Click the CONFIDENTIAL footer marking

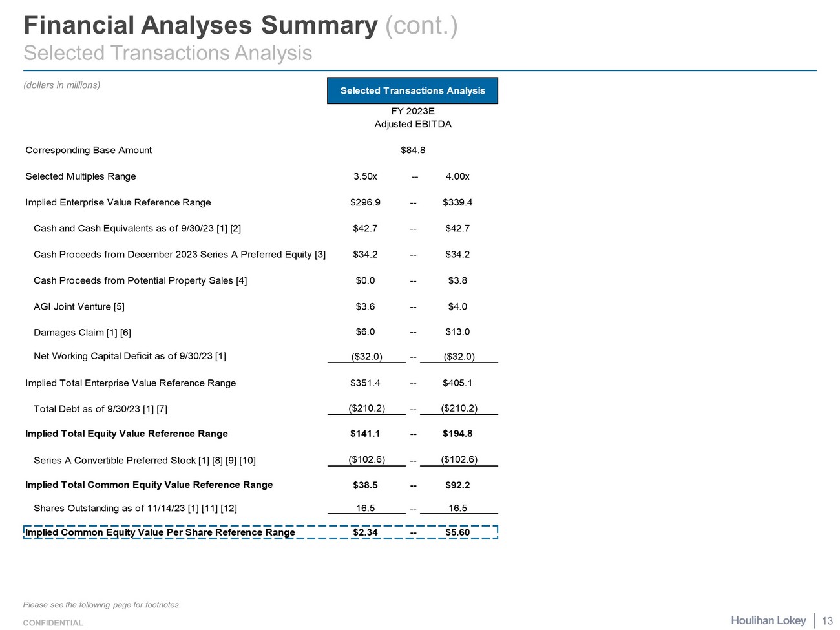53,623
